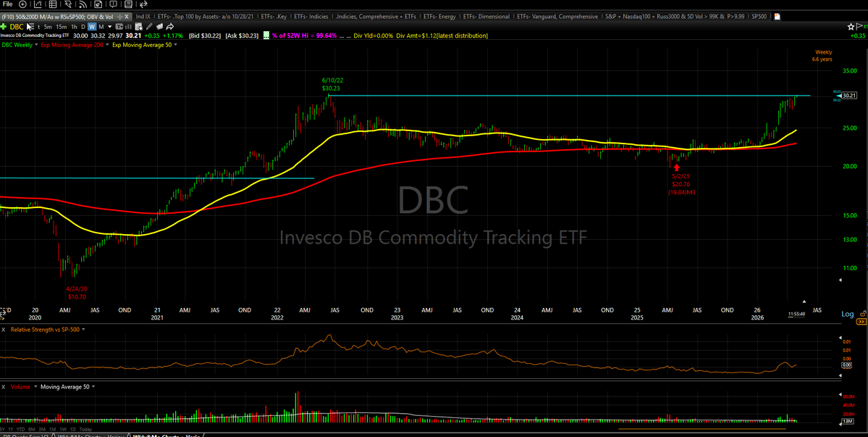Click the orange expand arrows below Log
The width and height of the screenshot is (868, 437).
pyautogui.click(x=861, y=322)
